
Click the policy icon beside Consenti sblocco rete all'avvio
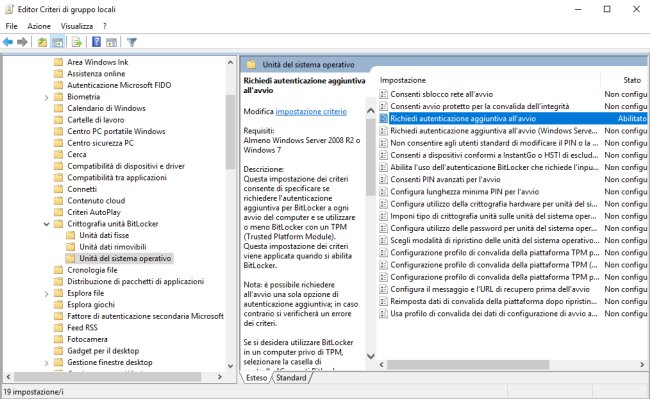coord(383,94)
